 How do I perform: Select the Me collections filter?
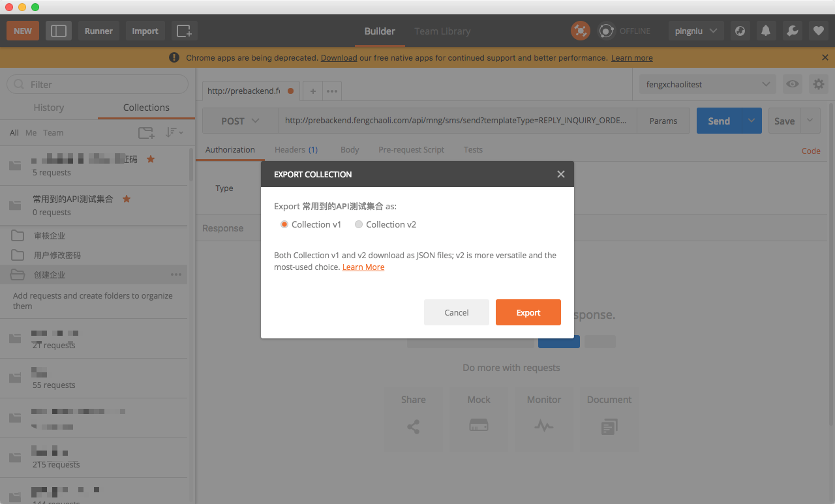(x=31, y=132)
